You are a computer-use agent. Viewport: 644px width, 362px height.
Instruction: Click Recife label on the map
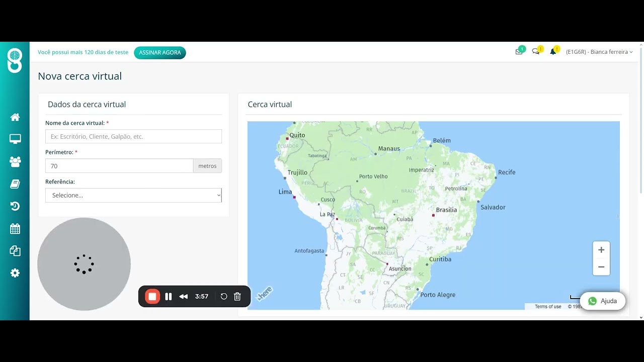click(507, 172)
